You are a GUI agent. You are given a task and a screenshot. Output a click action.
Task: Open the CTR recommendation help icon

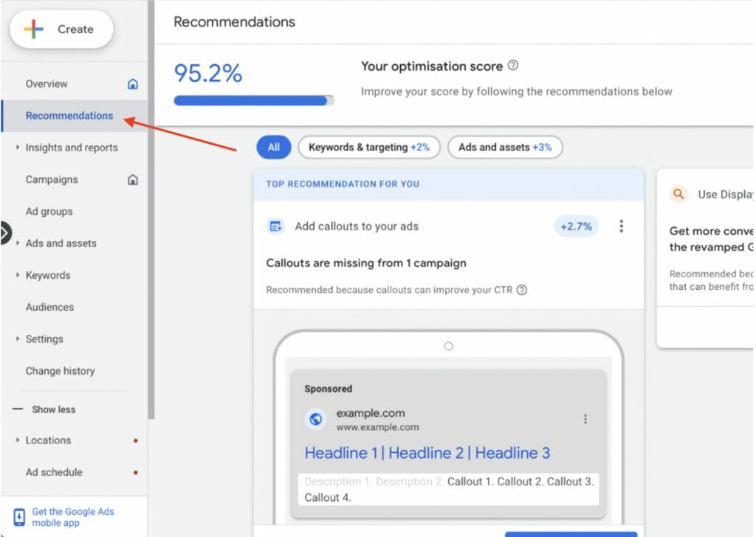click(x=522, y=290)
